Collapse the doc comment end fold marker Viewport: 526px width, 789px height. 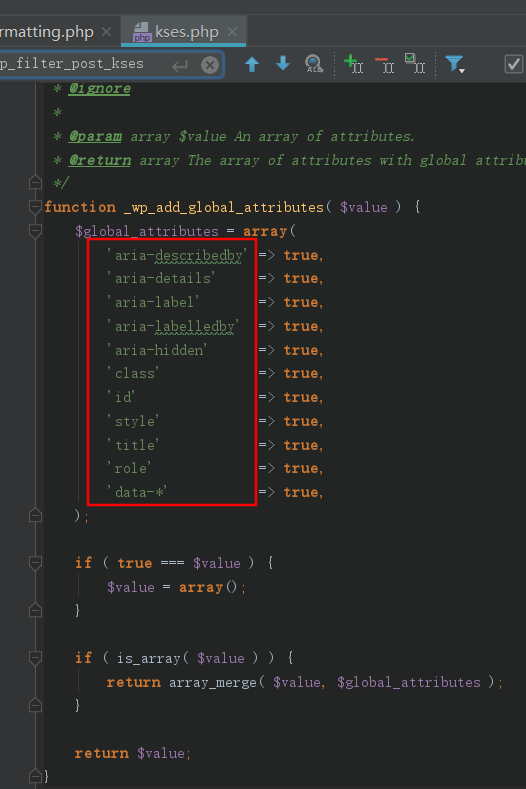(35, 182)
